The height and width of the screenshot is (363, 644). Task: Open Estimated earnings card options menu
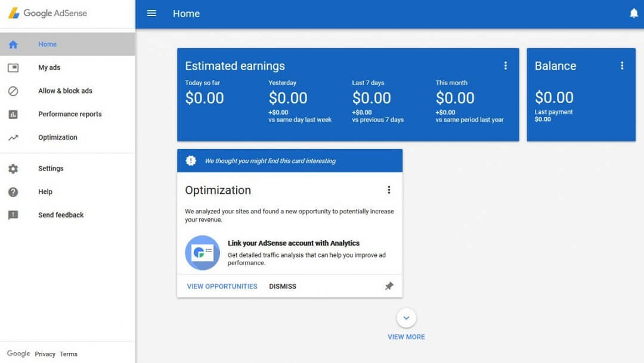(505, 66)
